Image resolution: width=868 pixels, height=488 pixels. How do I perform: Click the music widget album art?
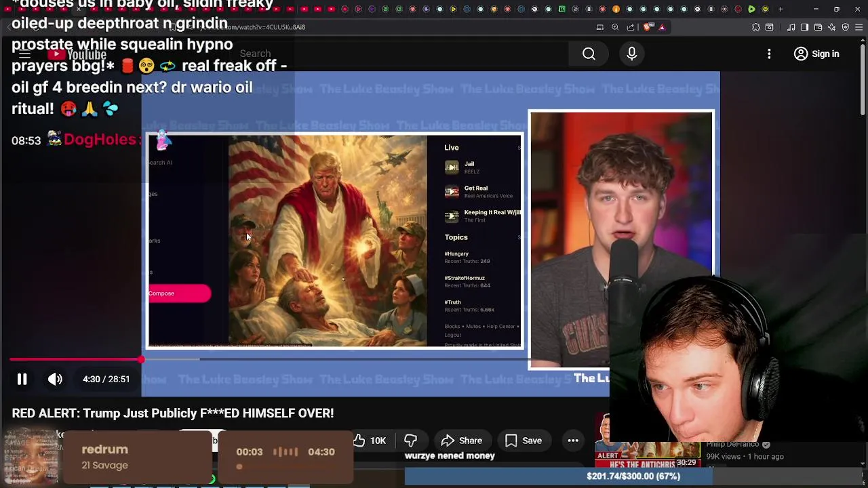point(31,457)
